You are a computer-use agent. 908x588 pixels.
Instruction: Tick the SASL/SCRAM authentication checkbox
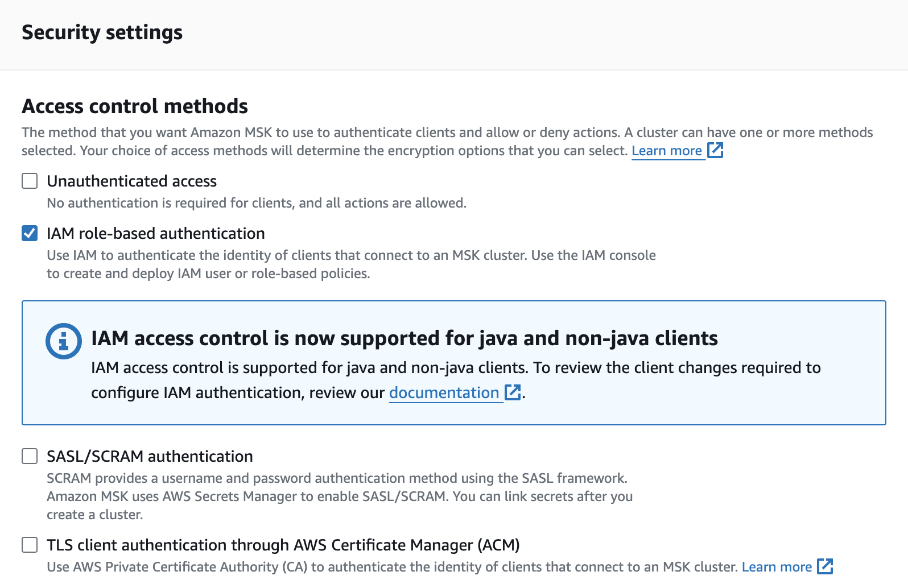tap(30, 456)
